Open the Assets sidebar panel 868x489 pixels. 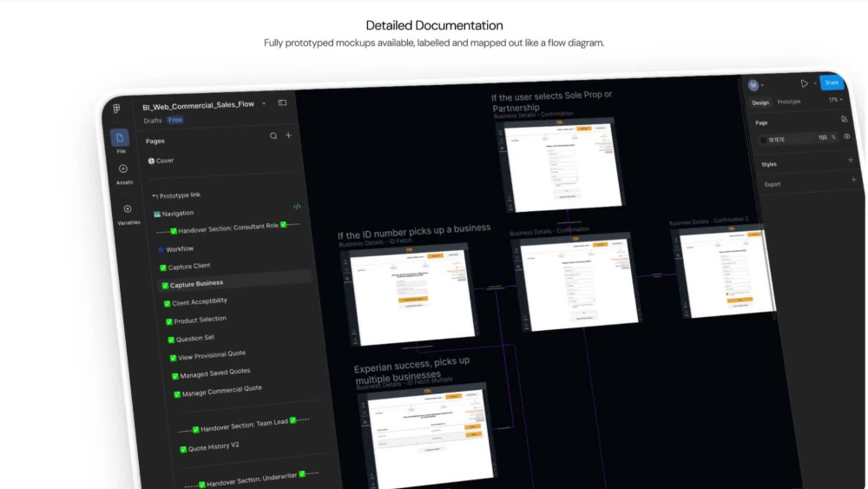tap(123, 169)
